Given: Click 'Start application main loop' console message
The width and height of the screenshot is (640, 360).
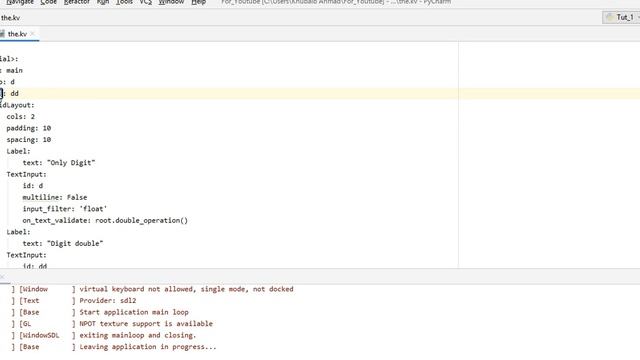Looking at the screenshot, I should [x=134, y=312].
